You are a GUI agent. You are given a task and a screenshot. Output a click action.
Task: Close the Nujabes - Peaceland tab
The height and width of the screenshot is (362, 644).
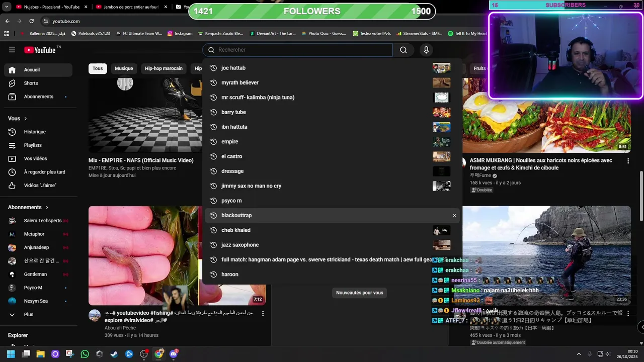click(86, 7)
